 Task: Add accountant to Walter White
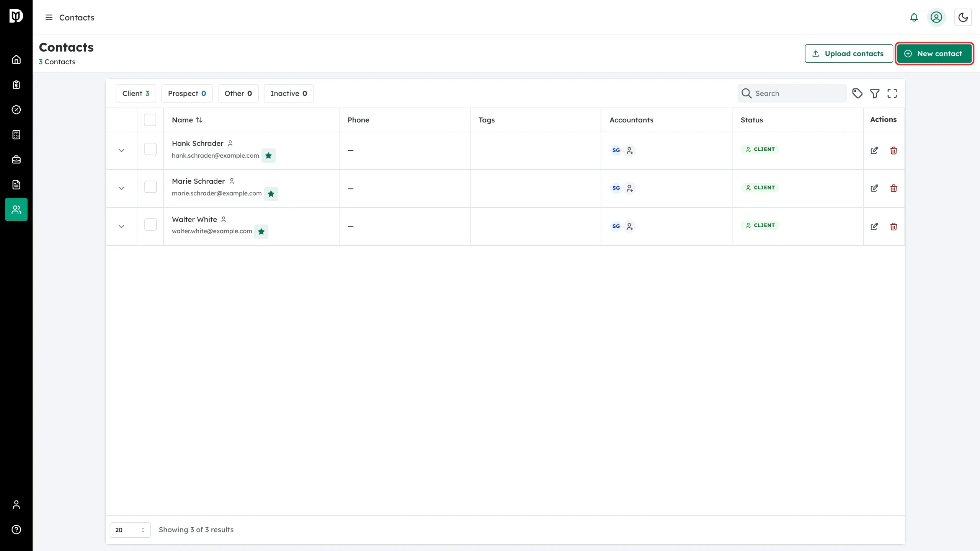pos(630,227)
